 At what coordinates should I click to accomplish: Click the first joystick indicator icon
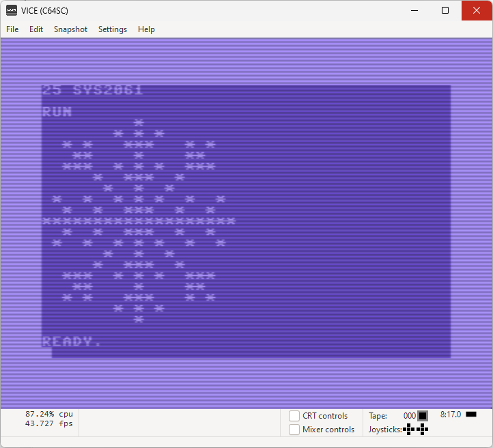pos(409,430)
